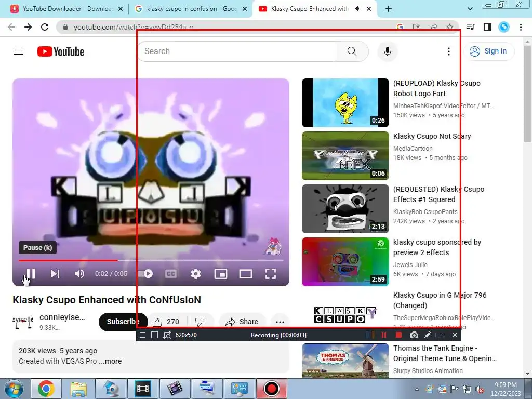Select the recorder full-region square icon

155,335
